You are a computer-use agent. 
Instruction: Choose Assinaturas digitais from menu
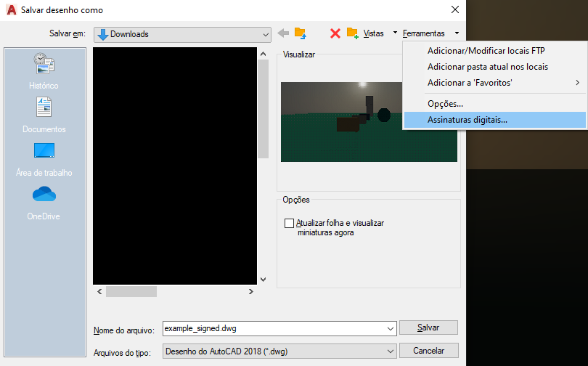click(467, 120)
